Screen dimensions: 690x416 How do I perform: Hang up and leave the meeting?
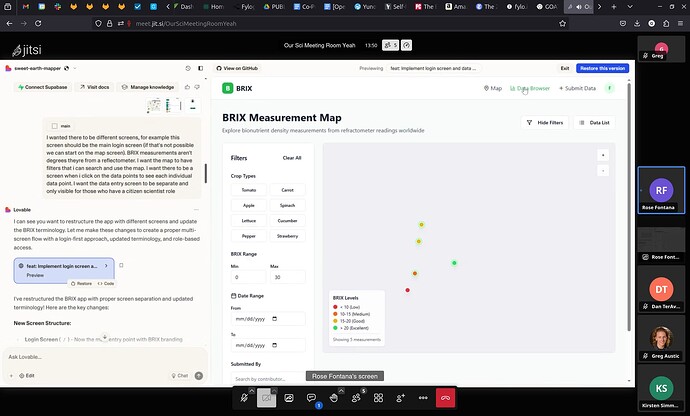click(x=445, y=398)
